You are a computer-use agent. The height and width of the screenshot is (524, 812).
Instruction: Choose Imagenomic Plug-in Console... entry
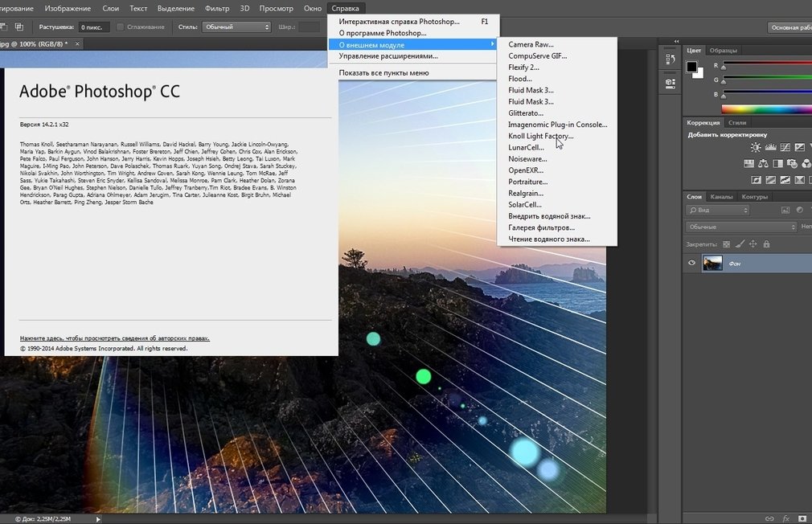[x=556, y=125]
